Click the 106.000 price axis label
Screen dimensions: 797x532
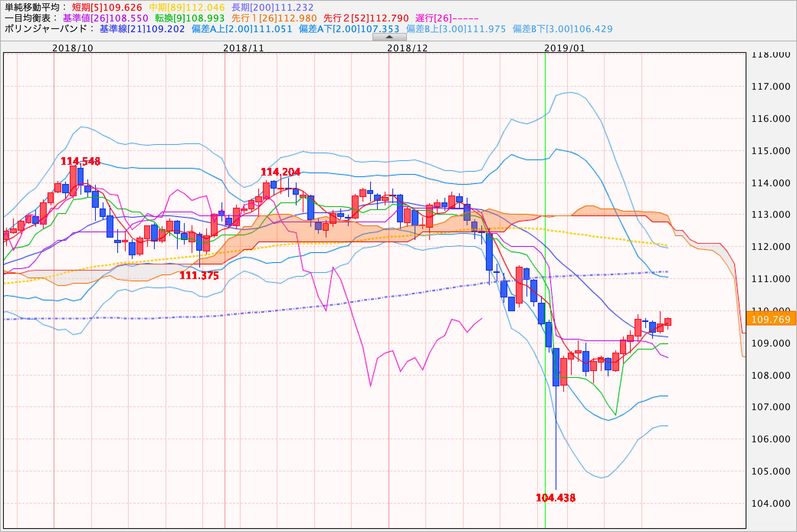pyautogui.click(x=771, y=439)
